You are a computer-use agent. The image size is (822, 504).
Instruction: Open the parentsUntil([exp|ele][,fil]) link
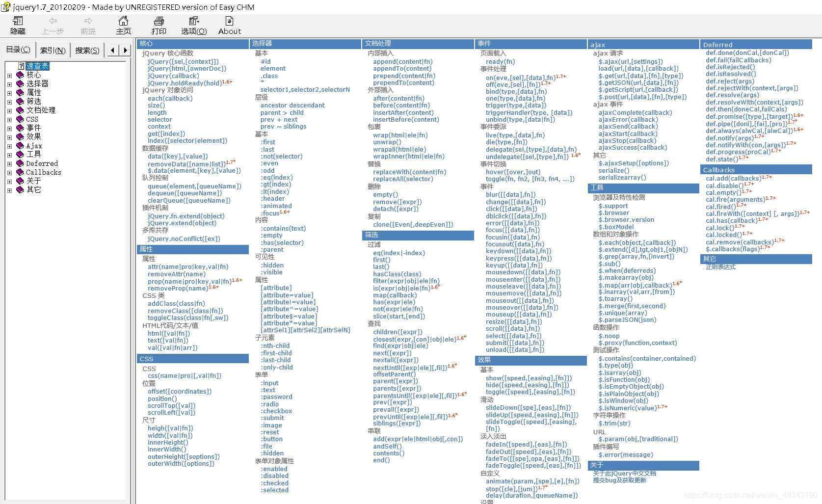click(415, 396)
